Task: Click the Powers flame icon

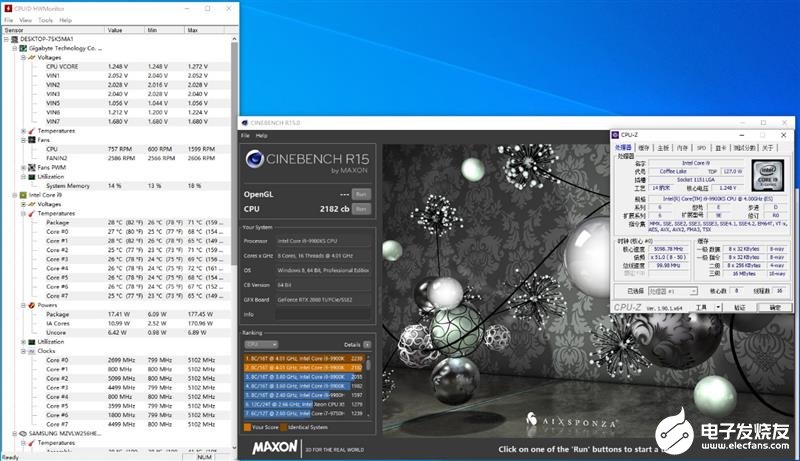Action: pyautogui.click(x=32, y=305)
